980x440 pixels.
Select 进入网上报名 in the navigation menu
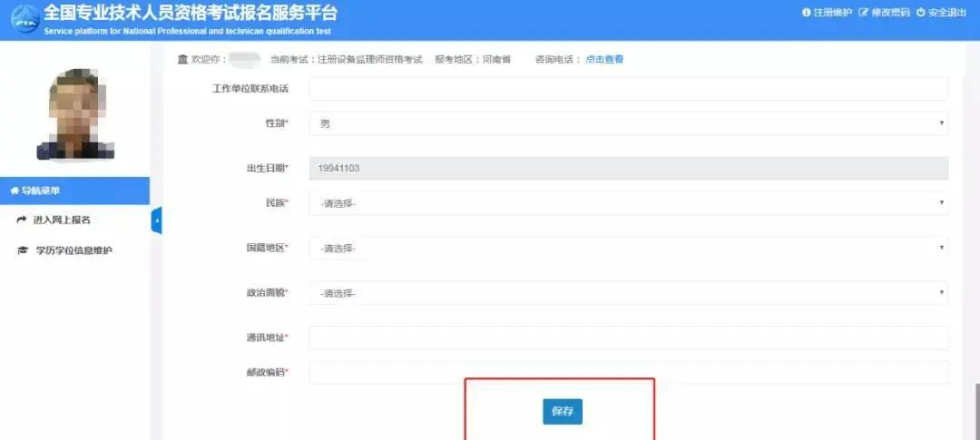point(62,220)
